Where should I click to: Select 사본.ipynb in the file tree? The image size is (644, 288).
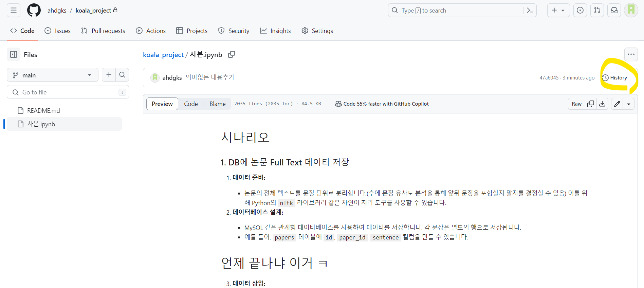coord(64,124)
